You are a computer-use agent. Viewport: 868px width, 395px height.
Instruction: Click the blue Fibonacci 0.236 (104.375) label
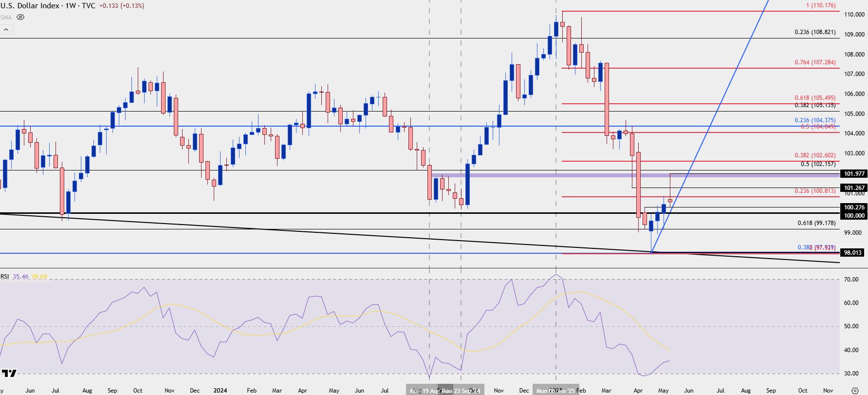(x=815, y=120)
